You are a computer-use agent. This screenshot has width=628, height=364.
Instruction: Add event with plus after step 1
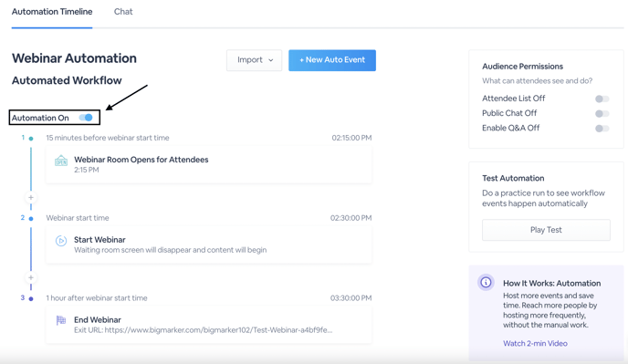(31, 197)
